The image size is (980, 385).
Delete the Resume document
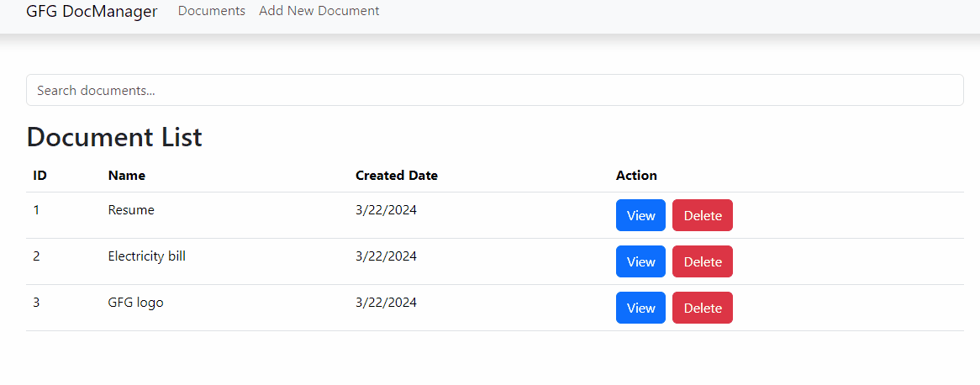(703, 216)
